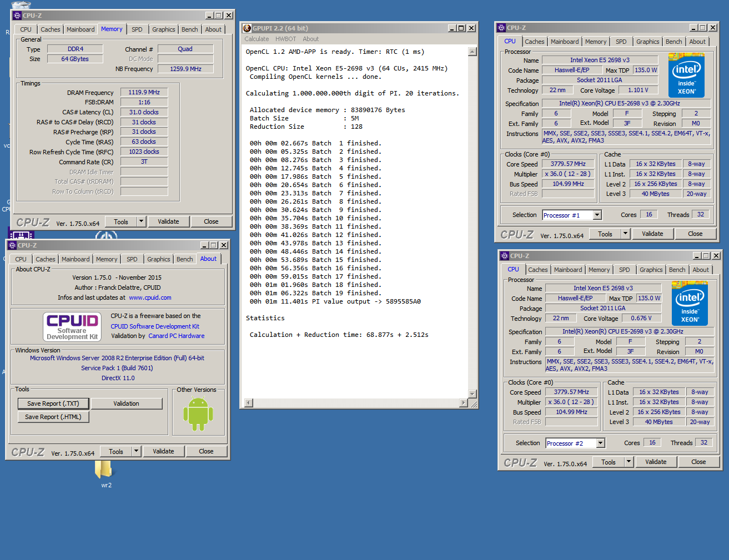Click the Intel Xeon logo in Processor #1 window
This screenshot has height=560, width=729.
(686, 75)
